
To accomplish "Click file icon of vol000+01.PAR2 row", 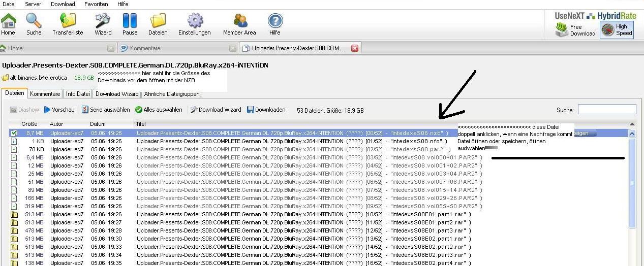I will (x=14, y=157).
